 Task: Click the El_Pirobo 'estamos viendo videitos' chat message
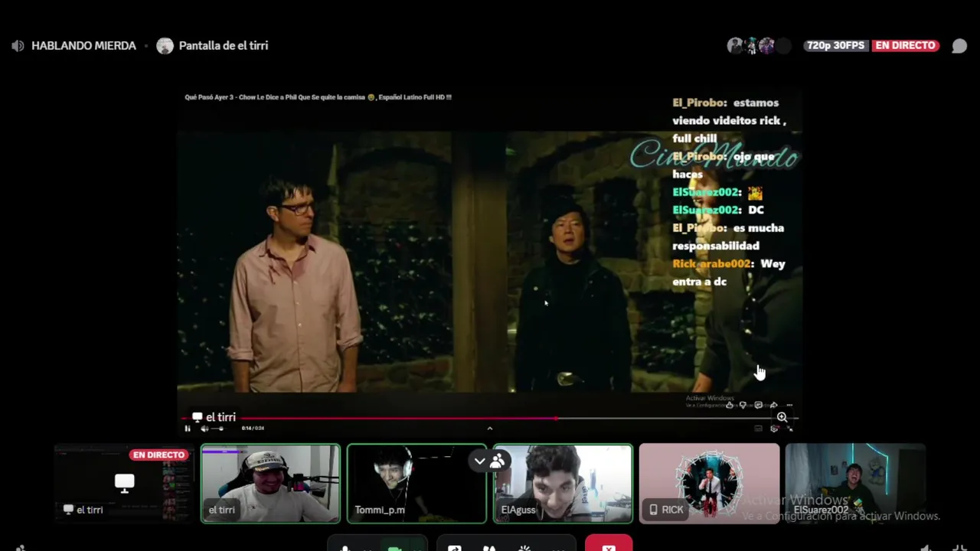click(x=730, y=120)
